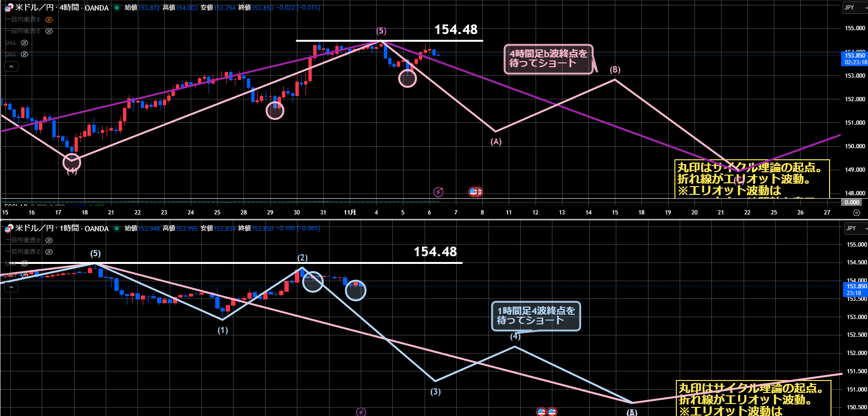The height and width of the screenshot is (416, 868).
Task: Collapse the indicator legend on the 4-hour chart
Action: [11, 67]
